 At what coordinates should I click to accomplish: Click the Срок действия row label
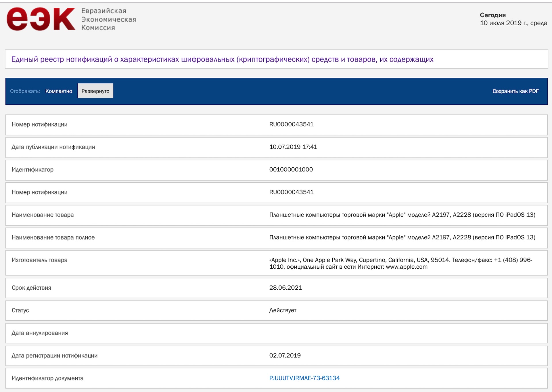[x=31, y=288]
